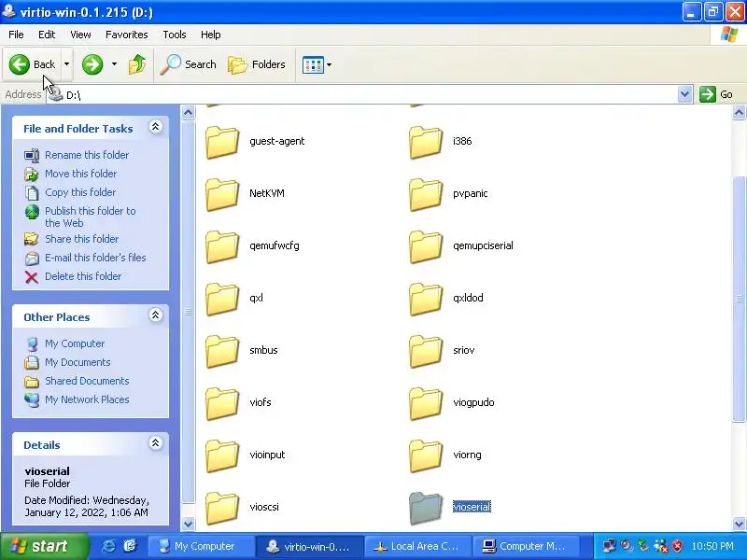The width and height of the screenshot is (747, 560).
Task: Go to My Documents in Other Places
Action: point(78,362)
